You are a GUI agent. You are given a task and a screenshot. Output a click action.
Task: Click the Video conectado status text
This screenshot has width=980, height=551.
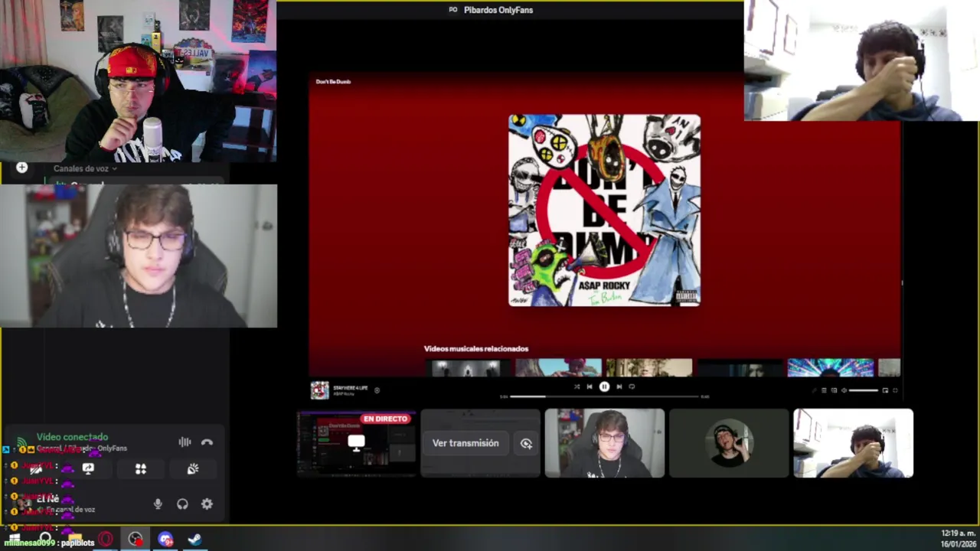[72, 437]
